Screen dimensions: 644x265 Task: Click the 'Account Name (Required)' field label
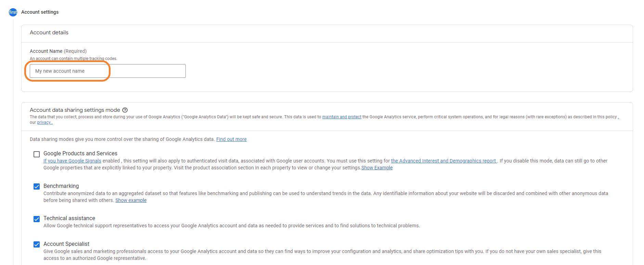[58, 51]
